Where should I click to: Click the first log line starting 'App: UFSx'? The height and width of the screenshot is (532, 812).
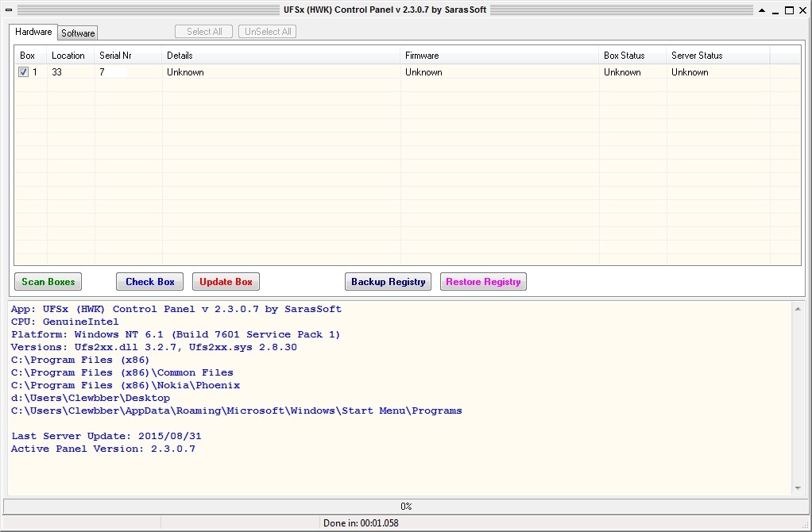coord(176,309)
